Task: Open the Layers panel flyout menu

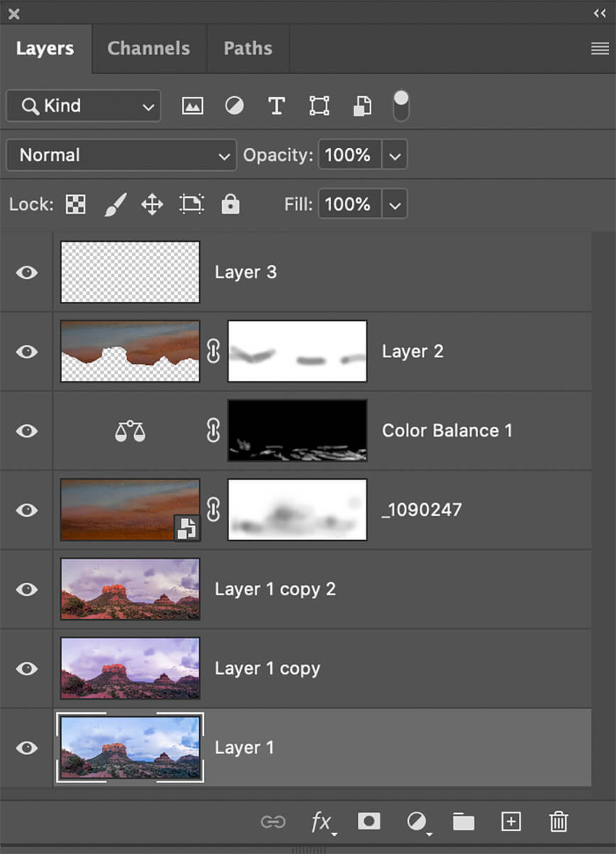Action: click(599, 48)
